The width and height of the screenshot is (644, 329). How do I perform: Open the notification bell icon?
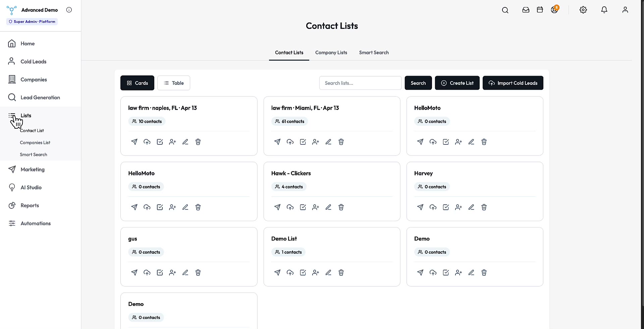point(604,10)
